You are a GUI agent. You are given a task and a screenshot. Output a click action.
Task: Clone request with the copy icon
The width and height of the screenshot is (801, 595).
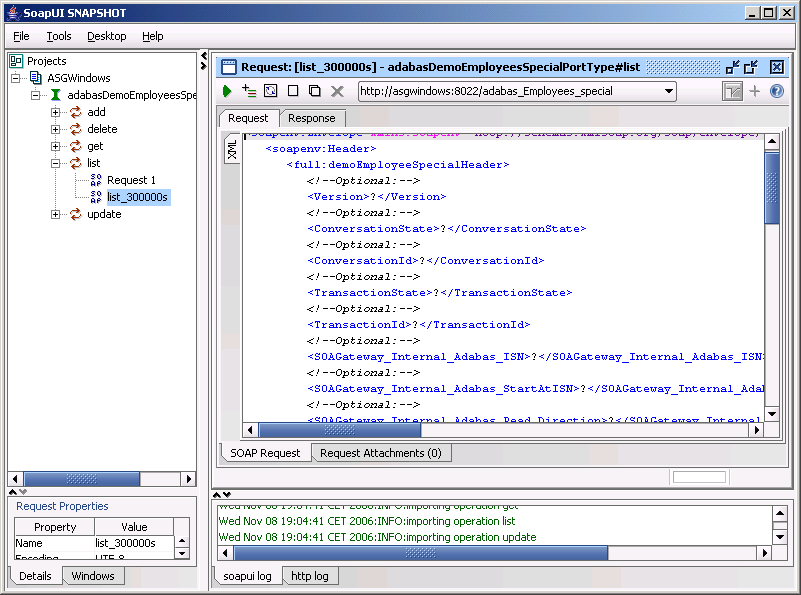point(315,91)
